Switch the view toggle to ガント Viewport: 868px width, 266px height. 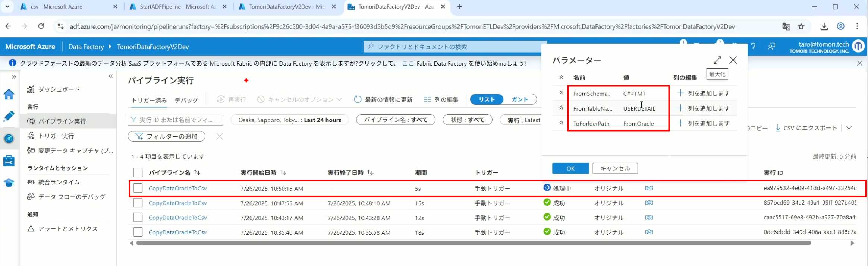pyautogui.click(x=519, y=99)
